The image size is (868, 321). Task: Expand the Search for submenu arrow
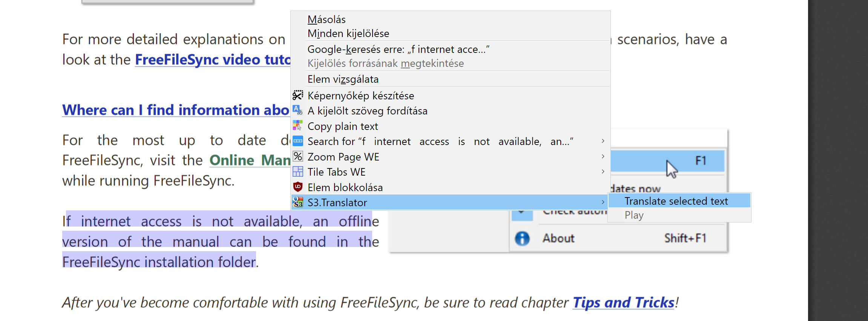coord(603,141)
